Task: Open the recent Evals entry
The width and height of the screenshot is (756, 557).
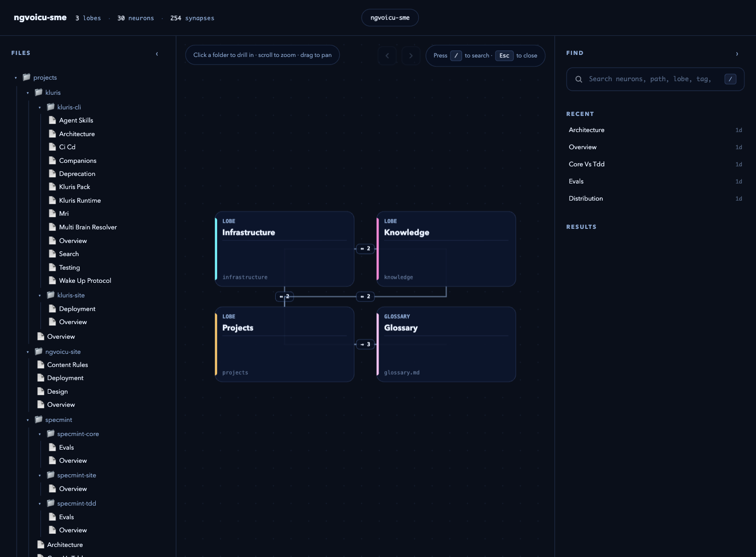Action: pyautogui.click(x=655, y=181)
